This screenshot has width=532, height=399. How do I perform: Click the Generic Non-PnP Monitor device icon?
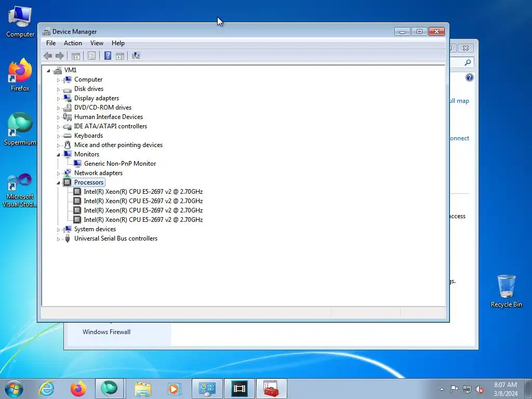pos(77,164)
